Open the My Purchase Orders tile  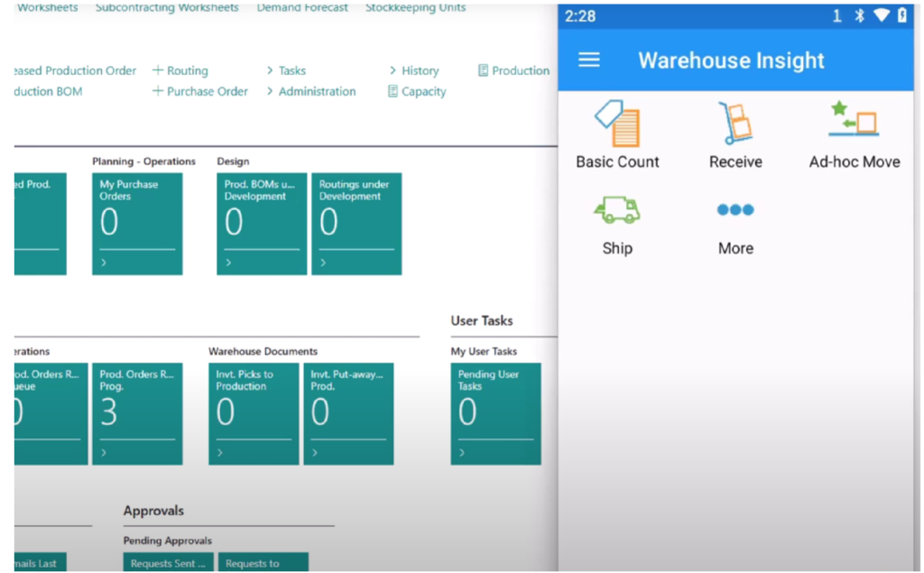137,224
